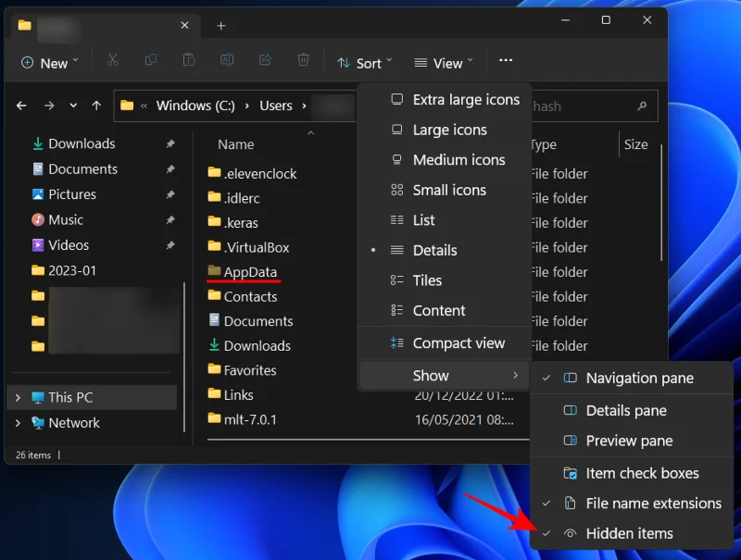This screenshot has height=560, width=741.
Task: Navigate to Windows (C:) breadcrumb
Action: [195, 106]
